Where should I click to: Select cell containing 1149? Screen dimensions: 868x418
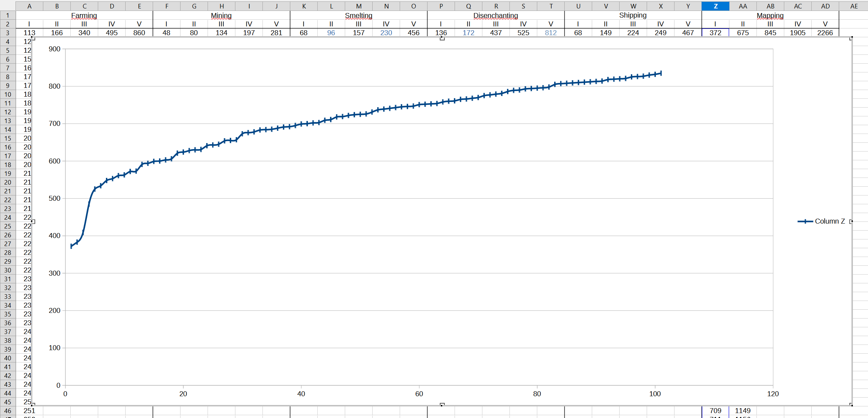click(743, 411)
